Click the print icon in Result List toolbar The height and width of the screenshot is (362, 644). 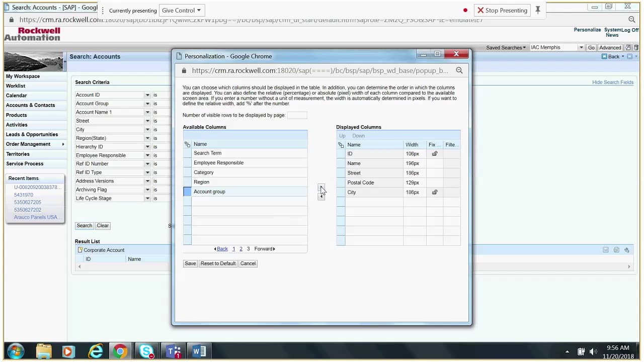(616, 250)
